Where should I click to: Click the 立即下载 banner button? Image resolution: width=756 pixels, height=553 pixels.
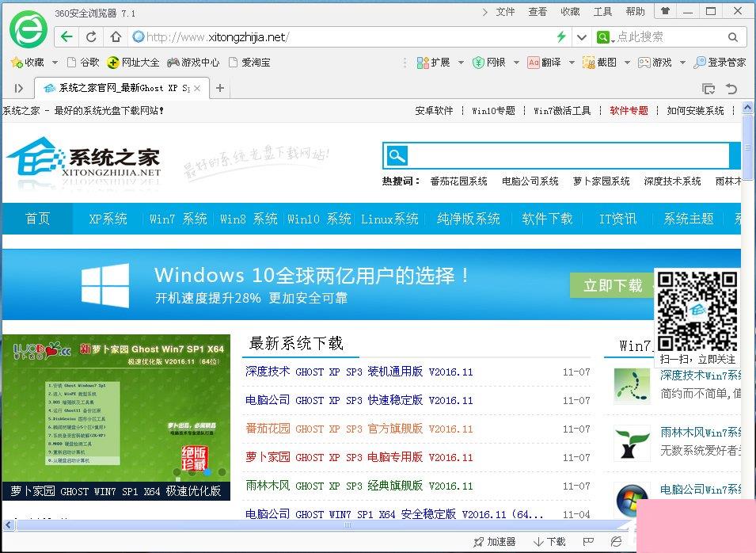(613, 285)
